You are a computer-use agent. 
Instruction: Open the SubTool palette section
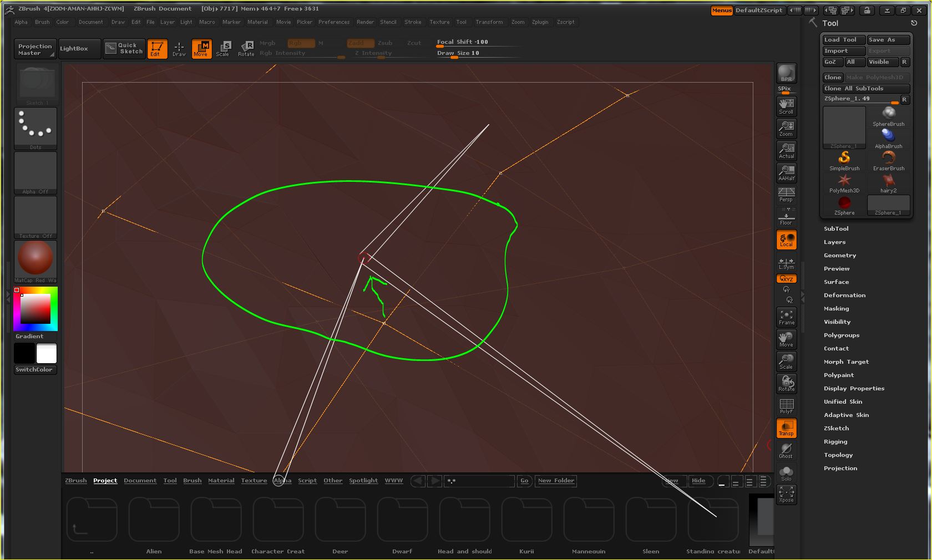click(x=836, y=228)
